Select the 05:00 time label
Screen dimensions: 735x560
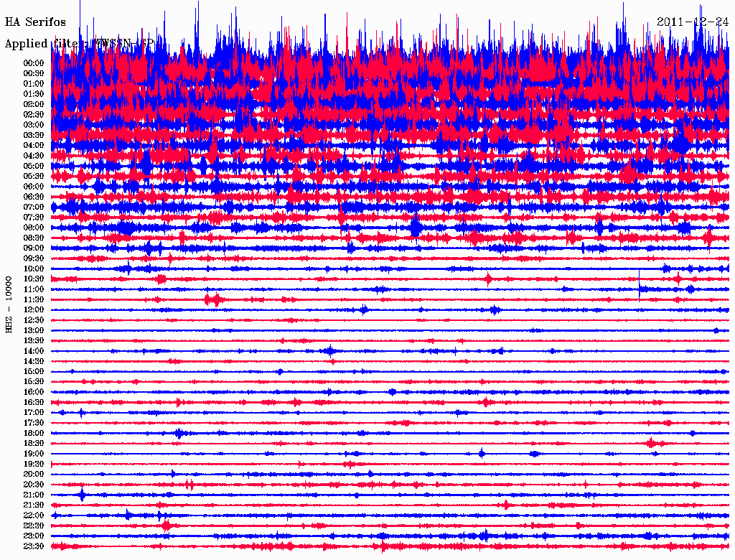(x=34, y=166)
